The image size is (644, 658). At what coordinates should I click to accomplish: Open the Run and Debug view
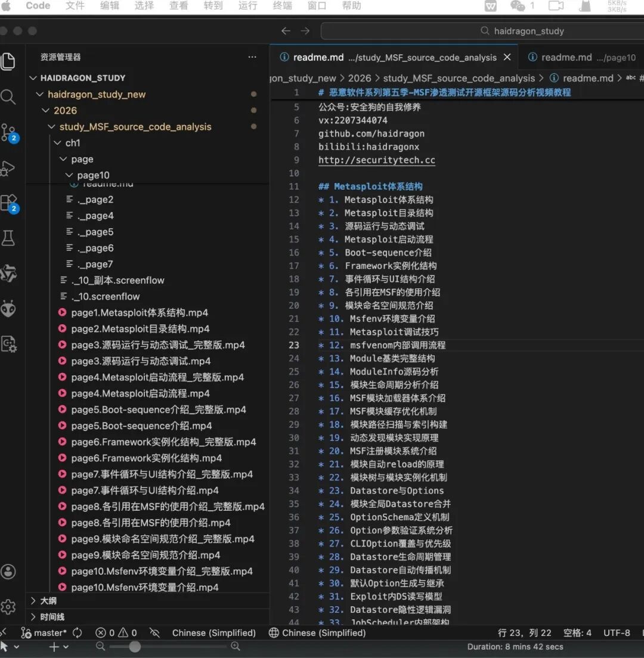tap(8, 168)
